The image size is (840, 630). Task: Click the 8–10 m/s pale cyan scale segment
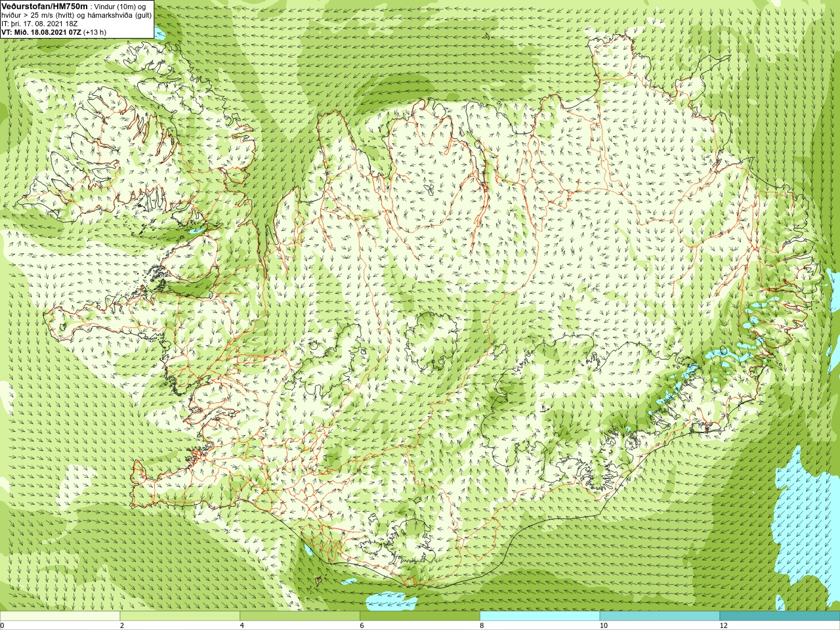(x=539, y=616)
